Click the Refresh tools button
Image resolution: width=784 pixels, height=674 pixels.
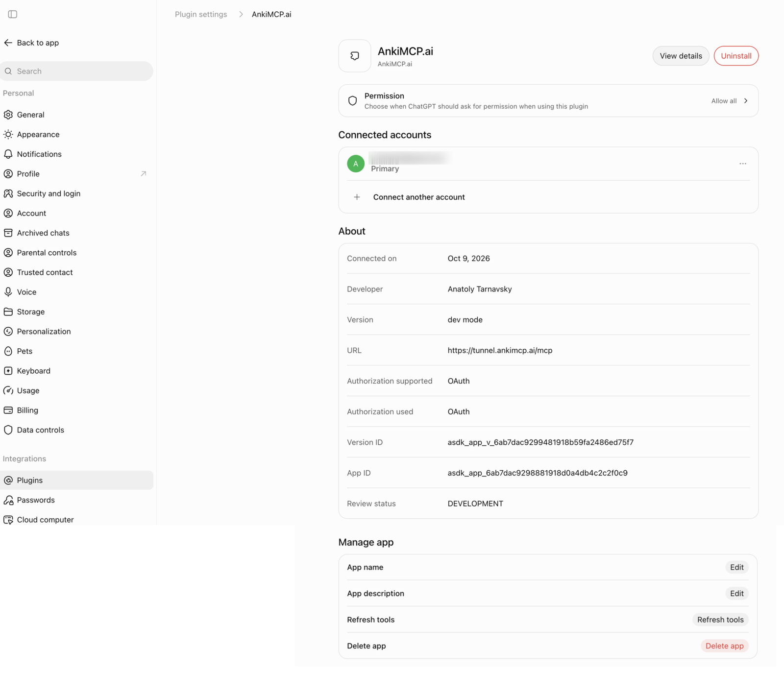[720, 620]
